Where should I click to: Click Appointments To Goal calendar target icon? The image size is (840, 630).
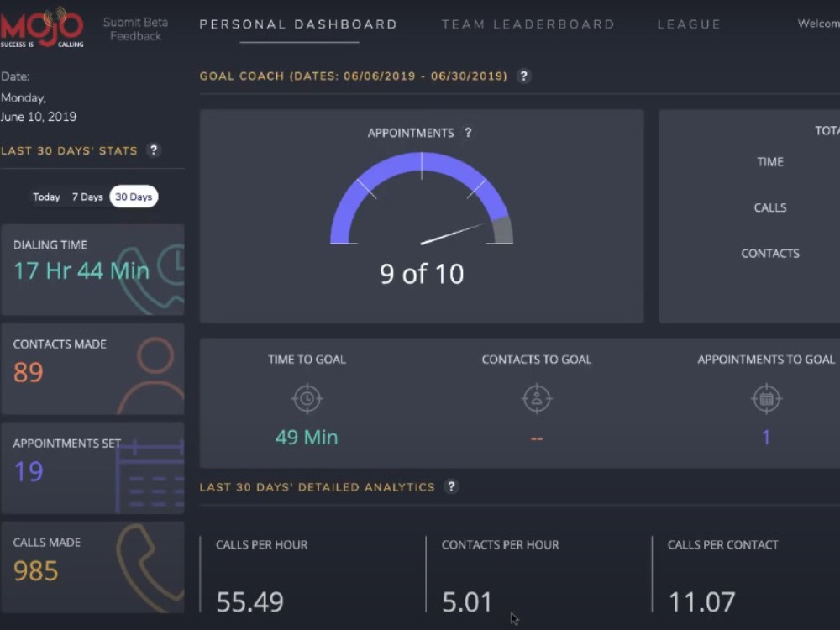click(x=767, y=398)
